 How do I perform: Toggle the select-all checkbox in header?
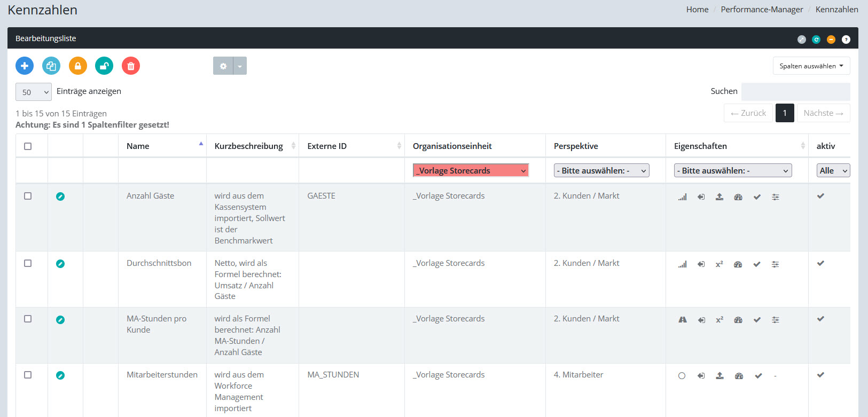click(28, 146)
